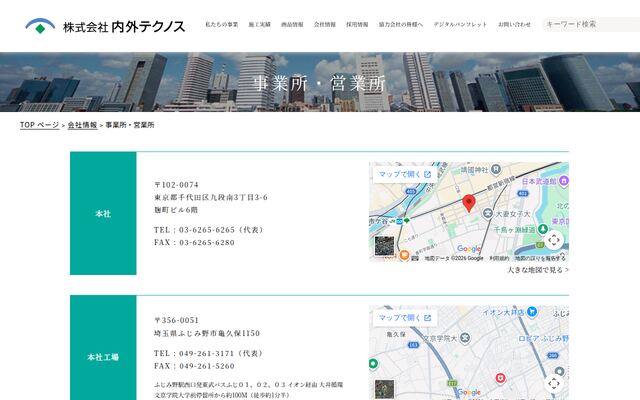Open the 会社情報 navigation menu item
The width and height of the screenshot is (640, 400).
(x=325, y=24)
